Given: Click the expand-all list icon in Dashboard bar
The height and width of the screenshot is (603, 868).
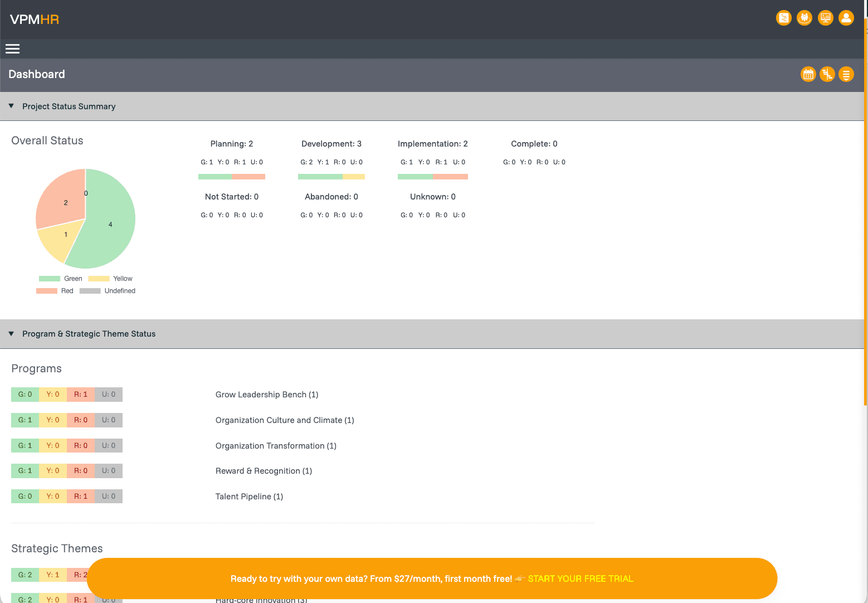Looking at the screenshot, I should pos(846,74).
